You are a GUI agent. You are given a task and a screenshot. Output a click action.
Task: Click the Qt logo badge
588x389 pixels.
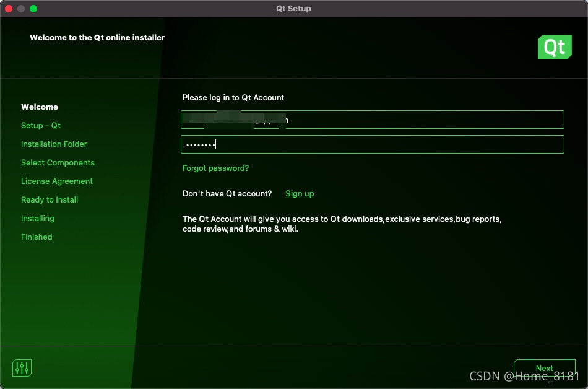555,47
